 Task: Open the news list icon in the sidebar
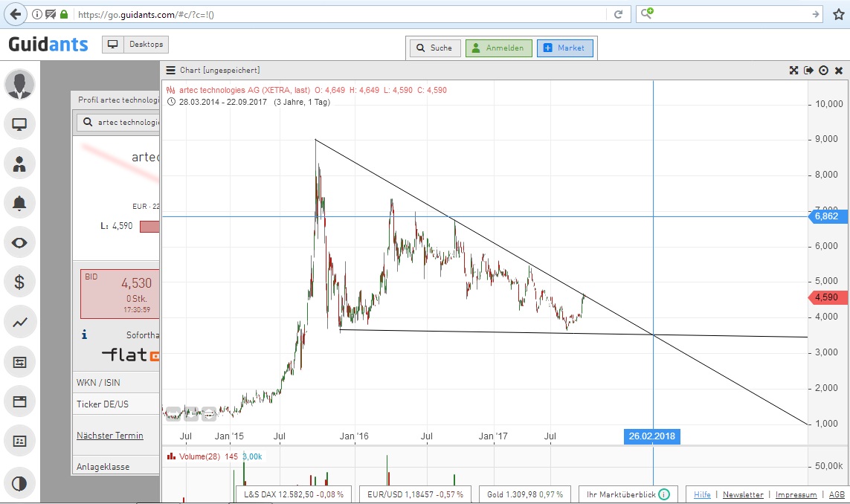[x=19, y=441]
